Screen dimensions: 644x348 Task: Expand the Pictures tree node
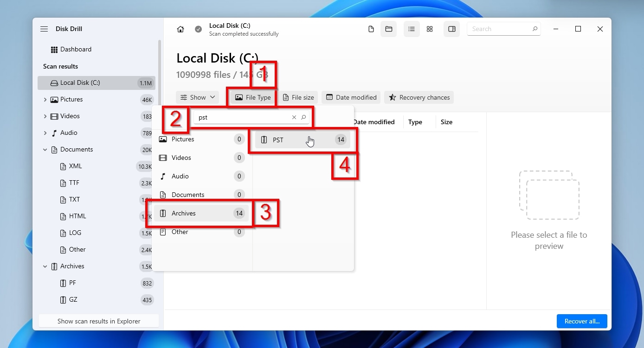[x=45, y=100]
